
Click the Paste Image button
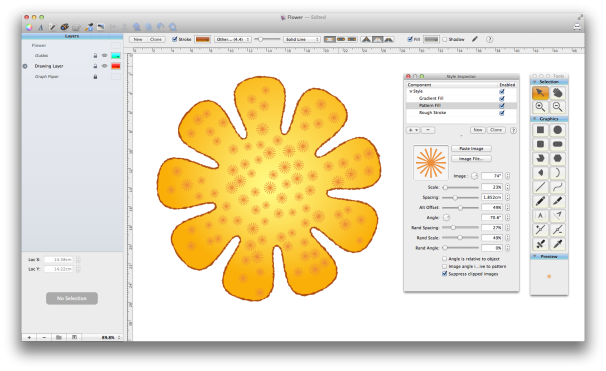point(471,148)
